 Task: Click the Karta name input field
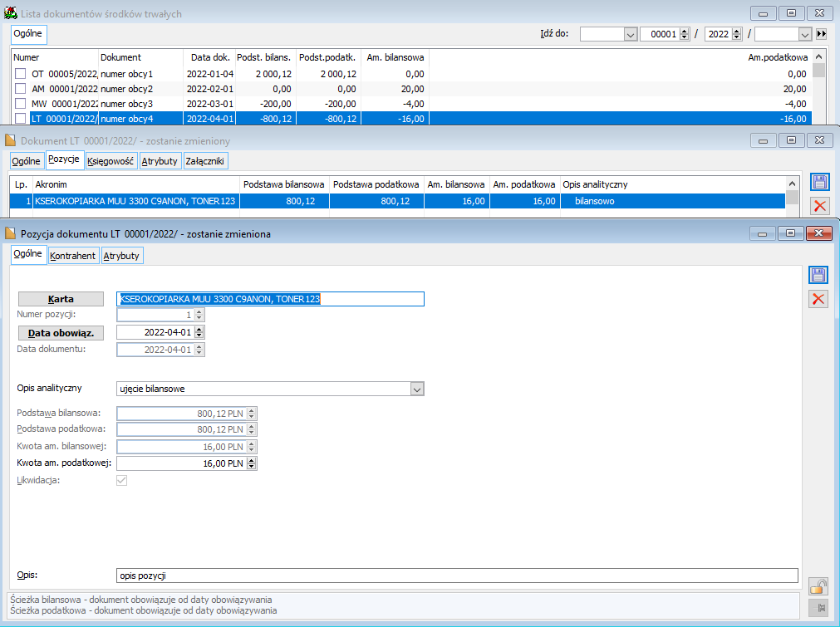click(x=270, y=299)
